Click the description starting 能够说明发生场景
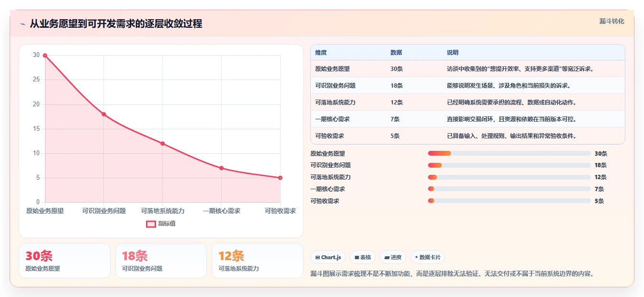This screenshot has width=644, height=297. [x=508, y=86]
